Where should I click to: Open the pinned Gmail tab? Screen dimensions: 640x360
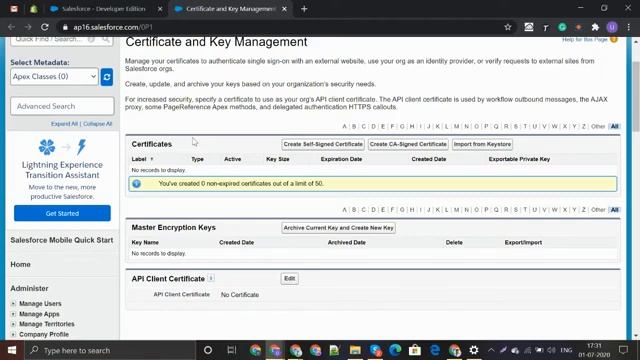coord(14,9)
